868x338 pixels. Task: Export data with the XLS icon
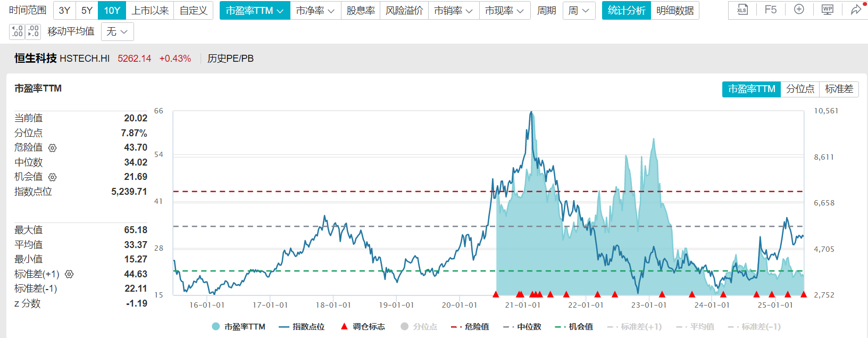pos(742,10)
